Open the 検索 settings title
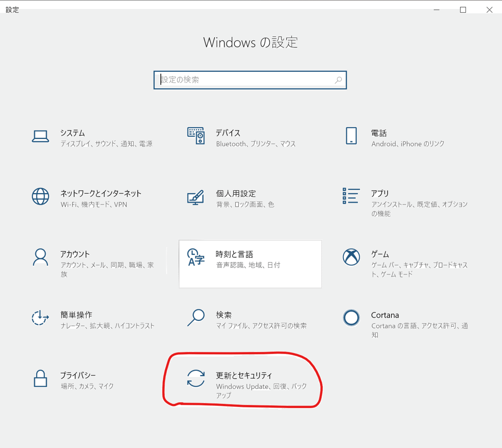The width and height of the screenshot is (502, 448). 224,315
